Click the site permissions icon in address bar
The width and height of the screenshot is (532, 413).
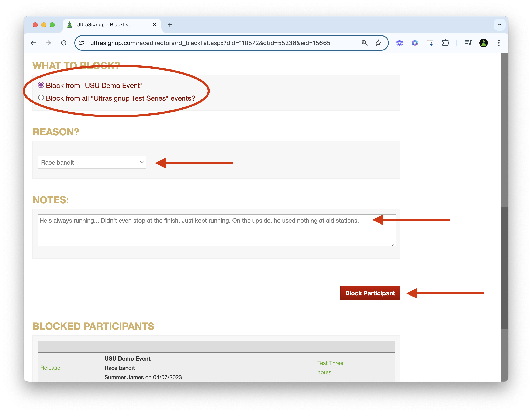pyautogui.click(x=82, y=43)
